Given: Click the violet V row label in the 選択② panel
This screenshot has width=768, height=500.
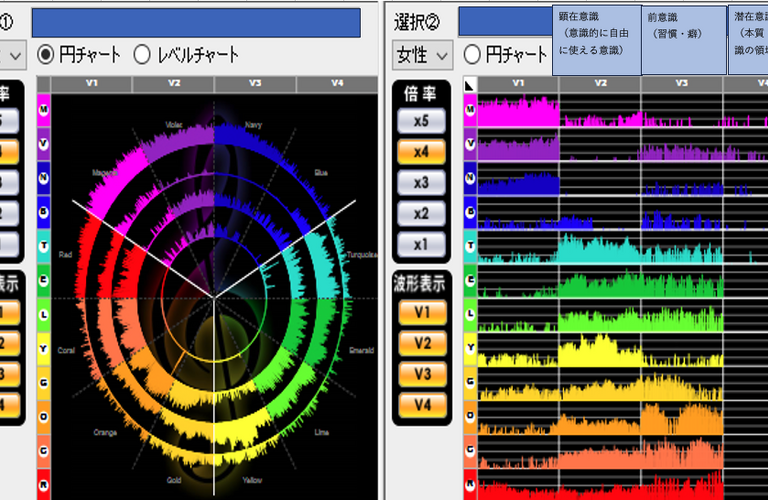Looking at the screenshot, I should click(x=470, y=144).
